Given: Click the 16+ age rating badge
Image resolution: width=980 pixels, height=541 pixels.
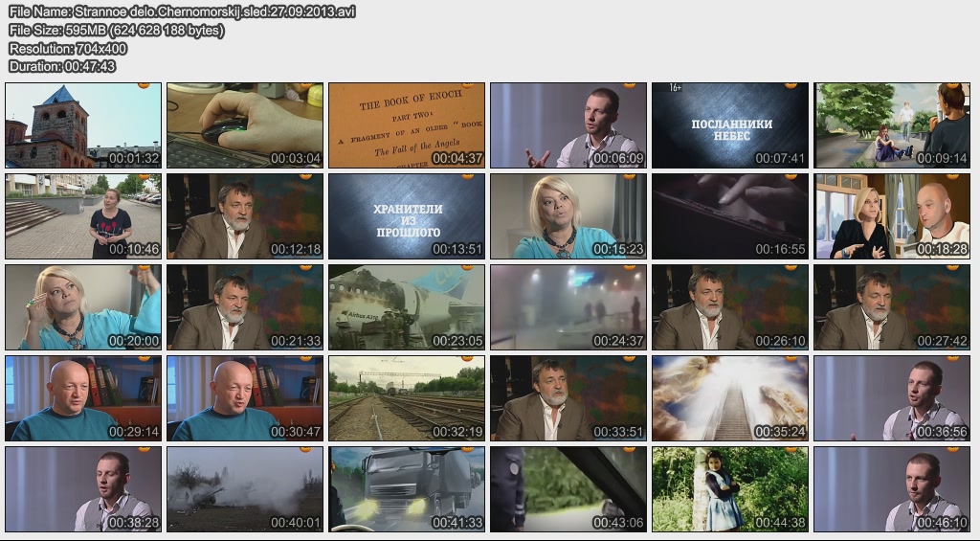Looking at the screenshot, I should pos(675,89).
